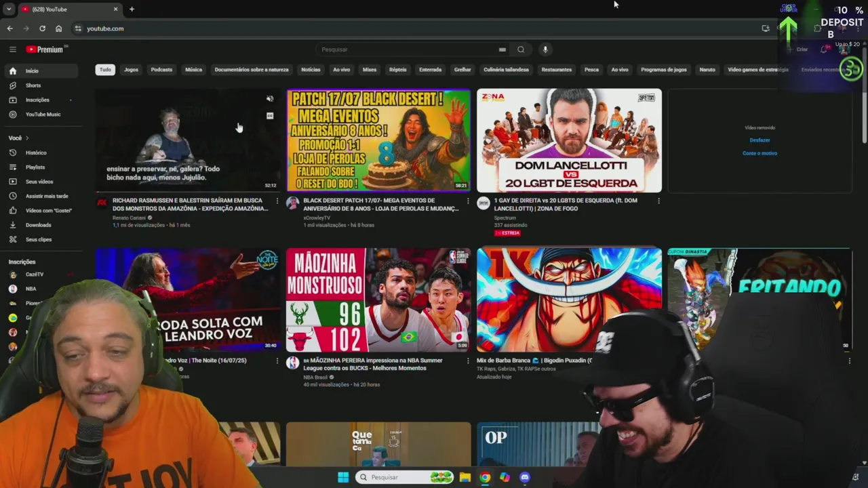Open NBA Brasil channel link

[315, 377]
